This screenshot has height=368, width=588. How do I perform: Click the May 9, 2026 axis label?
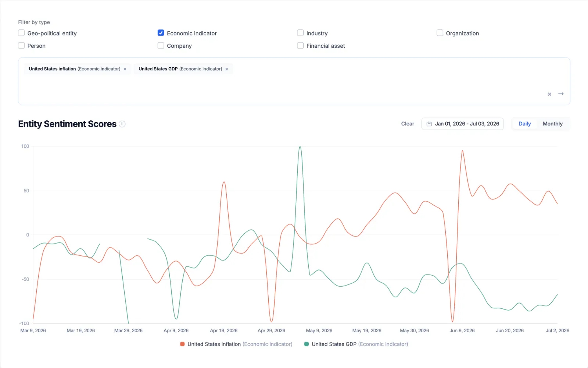(x=319, y=330)
